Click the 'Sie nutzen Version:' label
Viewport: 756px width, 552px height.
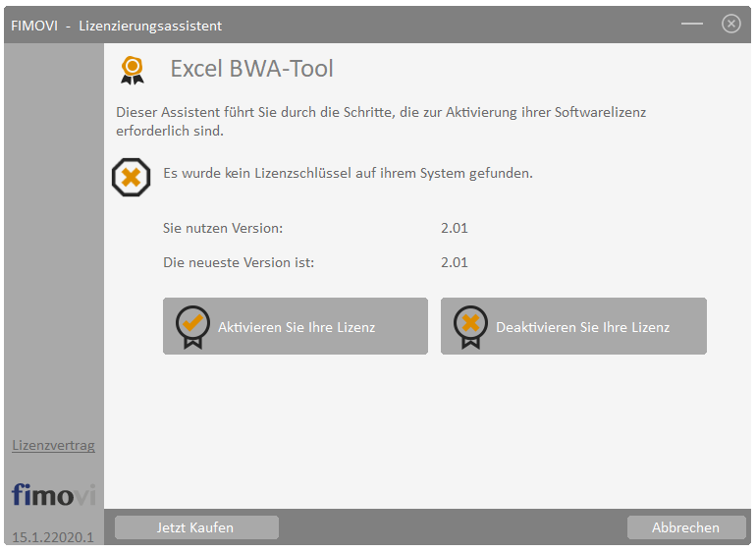[x=223, y=228]
